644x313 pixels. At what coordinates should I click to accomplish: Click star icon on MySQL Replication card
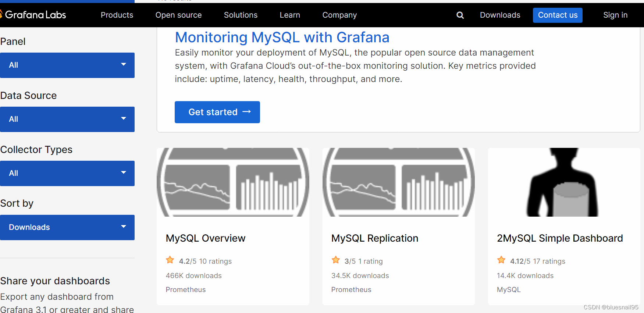(x=335, y=260)
